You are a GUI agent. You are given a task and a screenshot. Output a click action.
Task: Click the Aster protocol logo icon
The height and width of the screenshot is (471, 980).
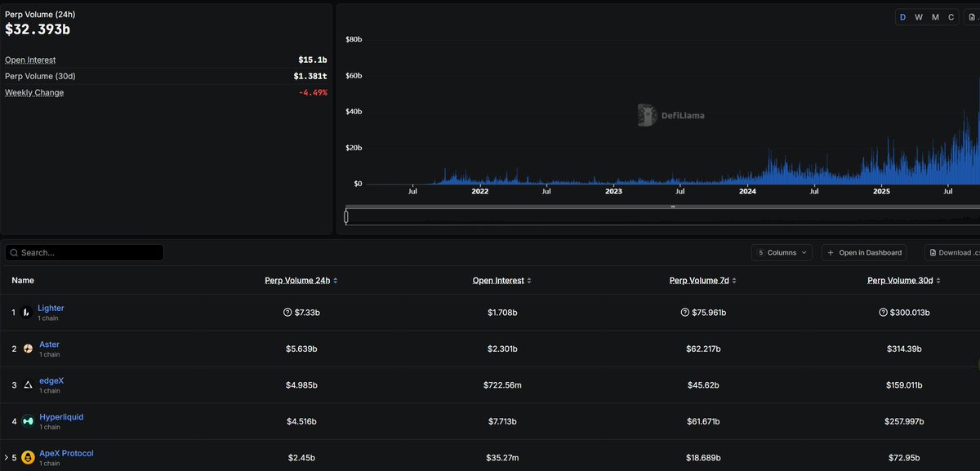point(28,349)
